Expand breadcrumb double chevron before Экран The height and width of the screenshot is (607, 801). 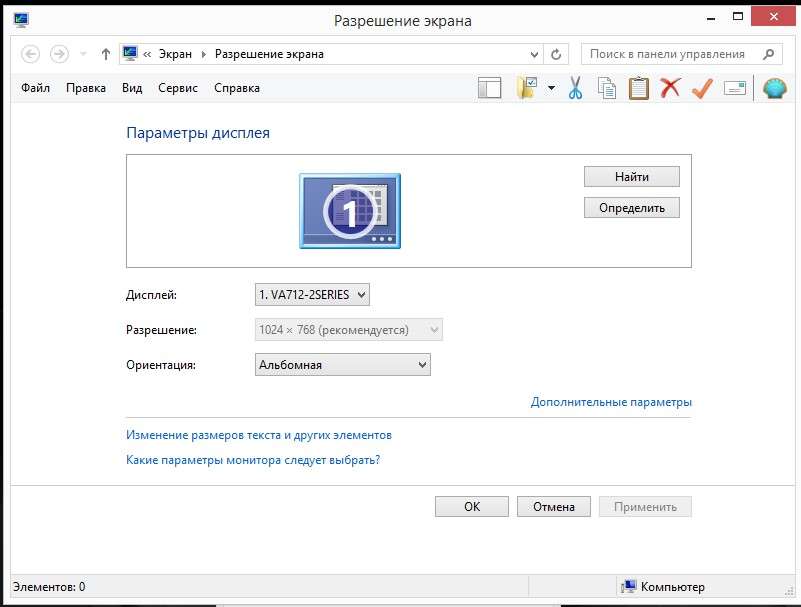tap(147, 54)
